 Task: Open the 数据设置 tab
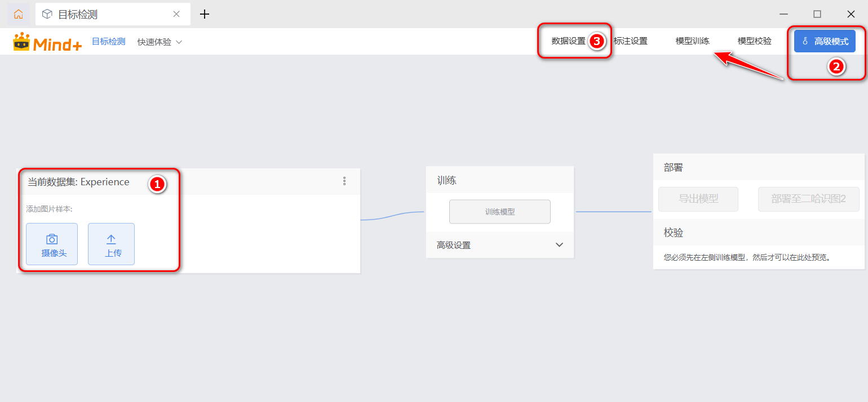click(x=568, y=41)
